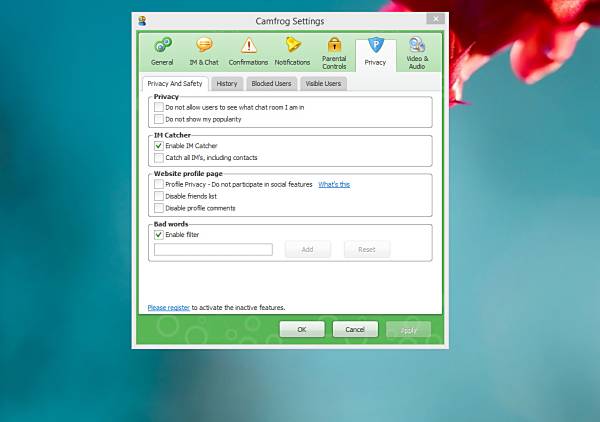600x422 pixels.
Task: Click the Reset bad words button
Action: tap(367, 249)
